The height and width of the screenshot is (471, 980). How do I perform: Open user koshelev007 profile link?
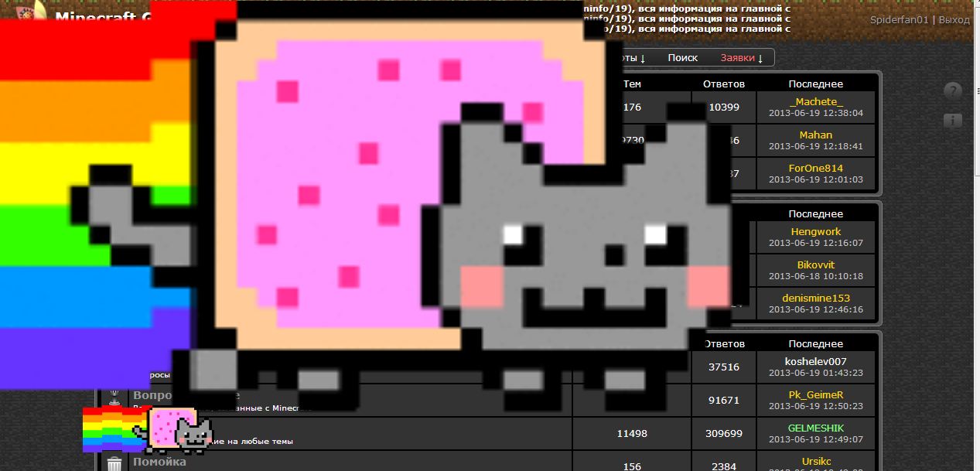816,361
